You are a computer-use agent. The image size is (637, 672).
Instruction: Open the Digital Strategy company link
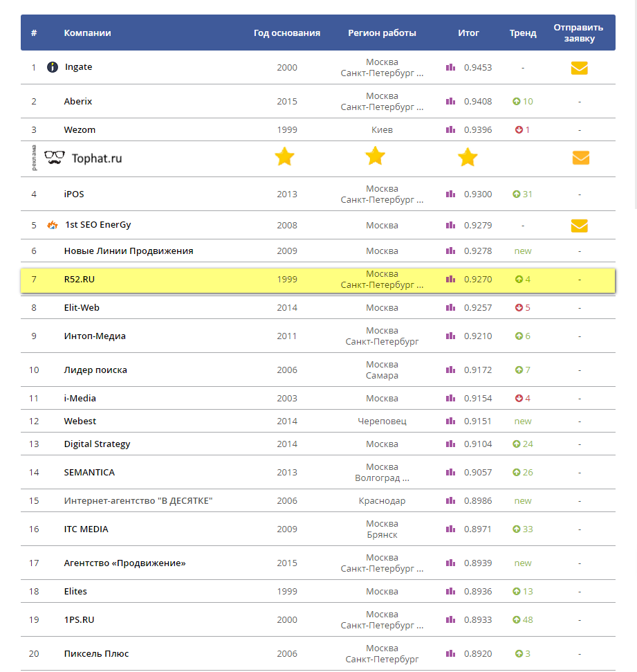coord(97,444)
